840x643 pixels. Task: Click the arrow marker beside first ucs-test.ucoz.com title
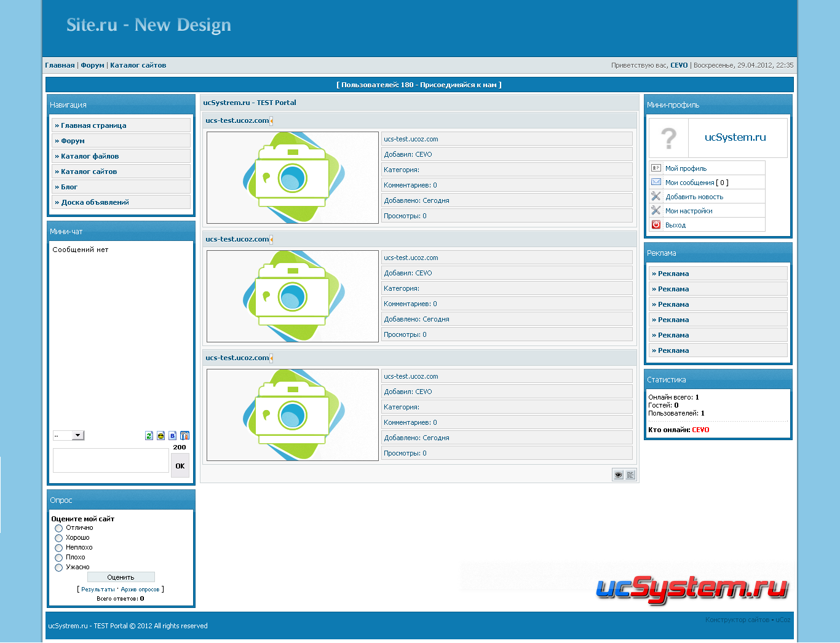pos(271,120)
